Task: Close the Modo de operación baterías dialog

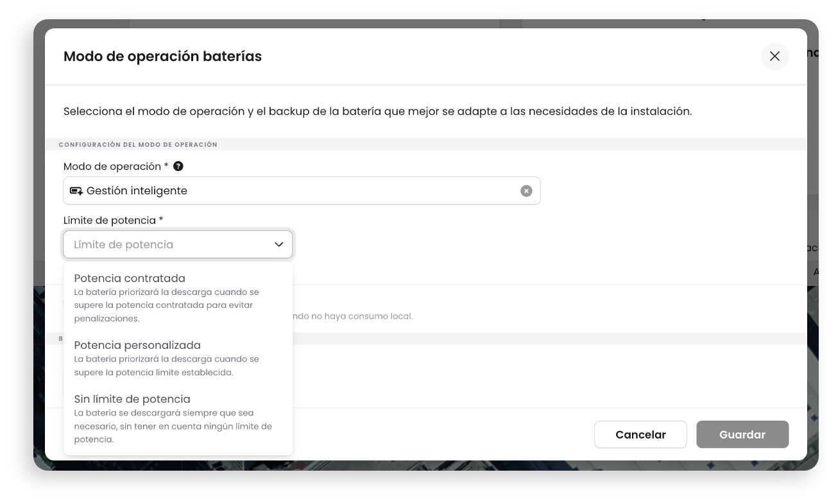Action: [x=774, y=56]
